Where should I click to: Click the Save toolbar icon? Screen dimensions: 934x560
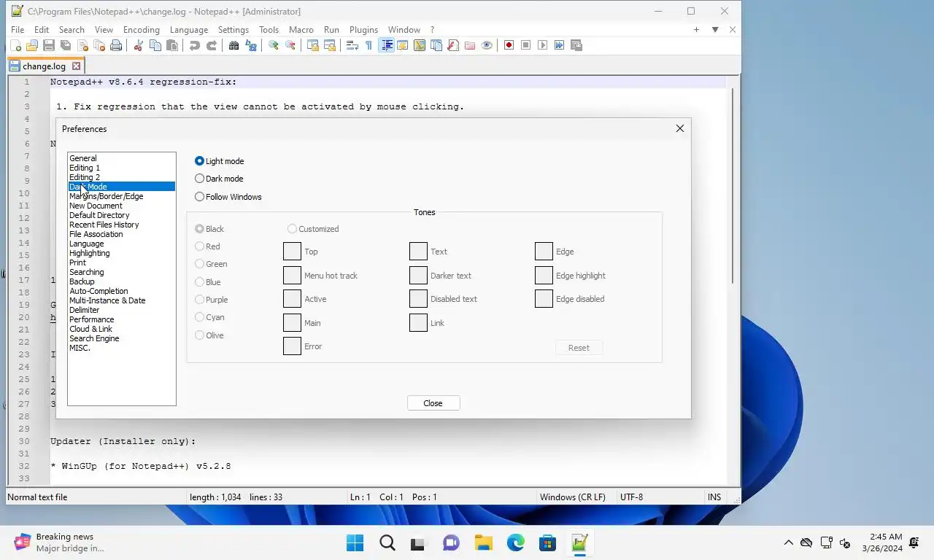click(49, 45)
